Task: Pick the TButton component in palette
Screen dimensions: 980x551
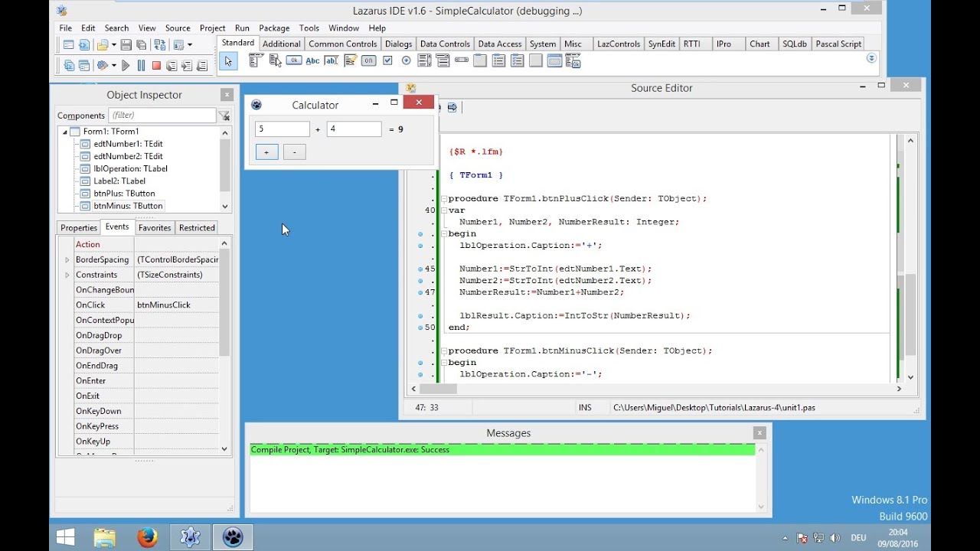Action: [x=294, y=61]
